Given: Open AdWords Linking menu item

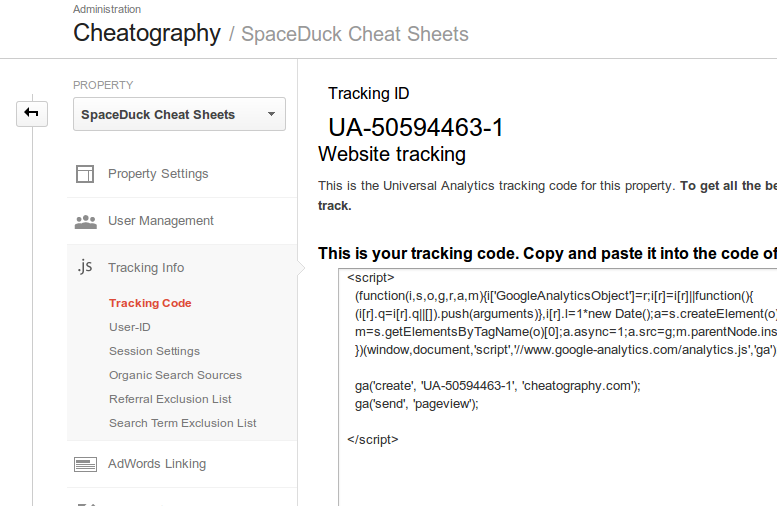Looking at the screenshot, I should point(157,464).
